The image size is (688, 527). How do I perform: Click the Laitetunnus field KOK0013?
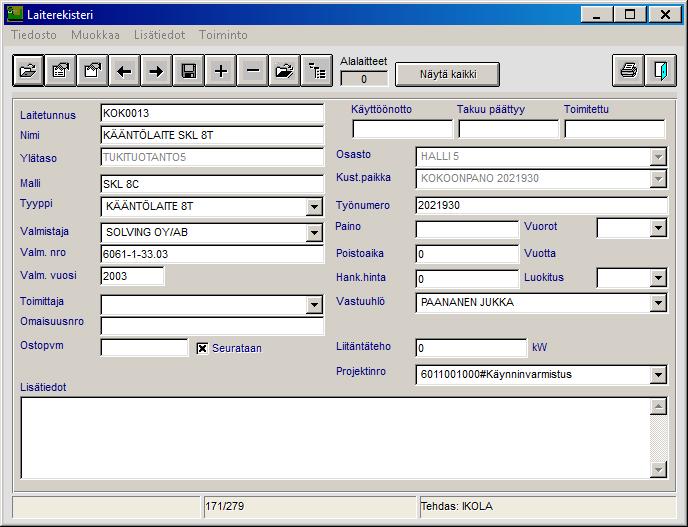pyautogui.click(x=212, y=113)
